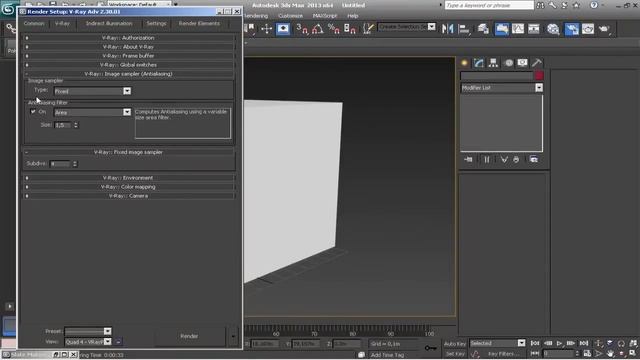Toggle the Spinner Snap icon
This screenshot has width=640, height=360.
[x=349, y=29]
